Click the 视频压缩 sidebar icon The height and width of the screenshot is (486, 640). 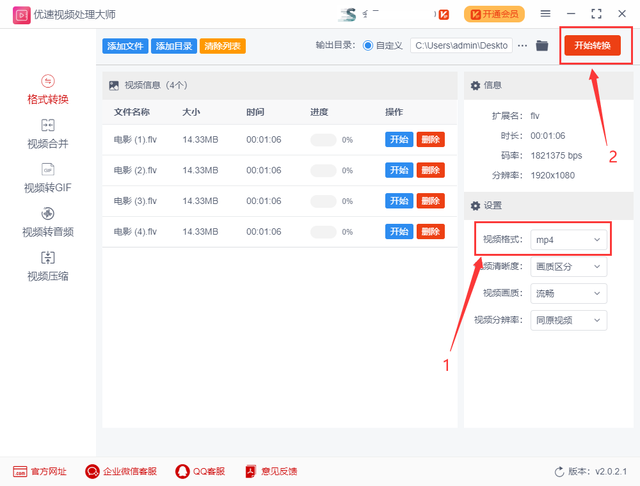click(x=48, y=257)
